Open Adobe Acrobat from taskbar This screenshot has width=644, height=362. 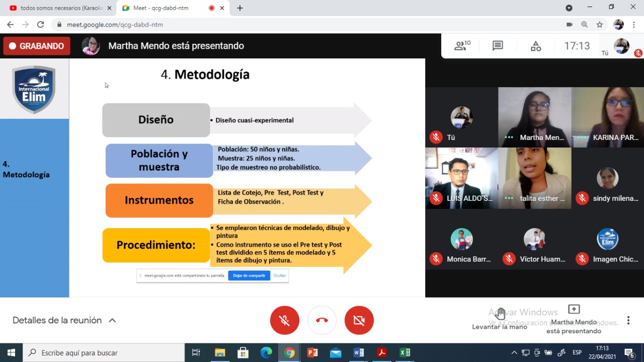pyautogui.click(x=382, y=352)
